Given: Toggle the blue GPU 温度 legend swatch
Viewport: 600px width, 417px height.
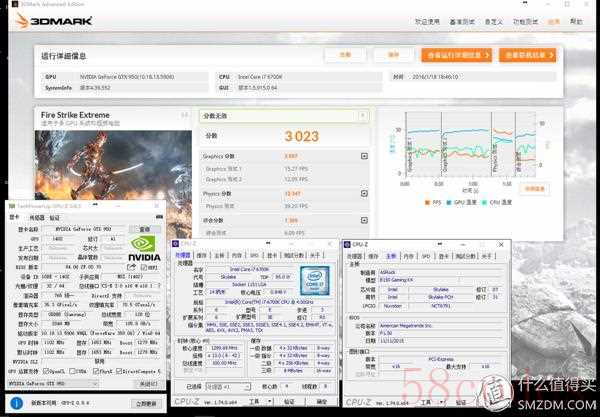Looking at the screenshot, I should click(x=449, y=202).
